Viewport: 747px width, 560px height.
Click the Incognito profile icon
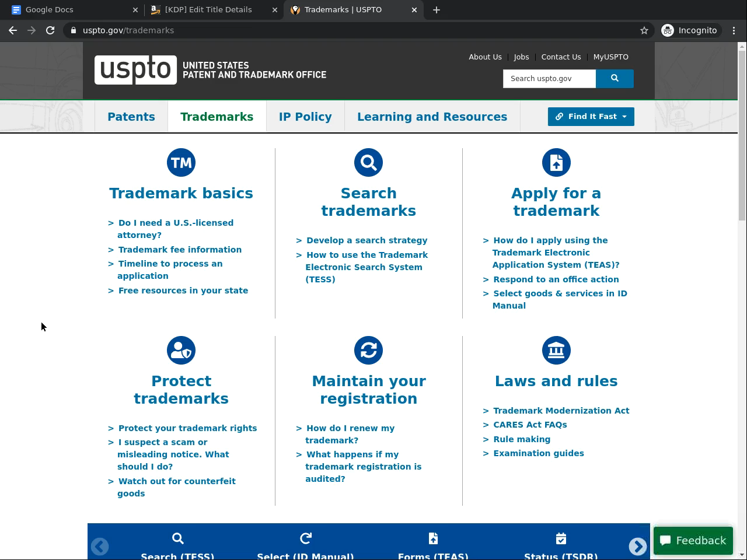click(x=689, y=30)
